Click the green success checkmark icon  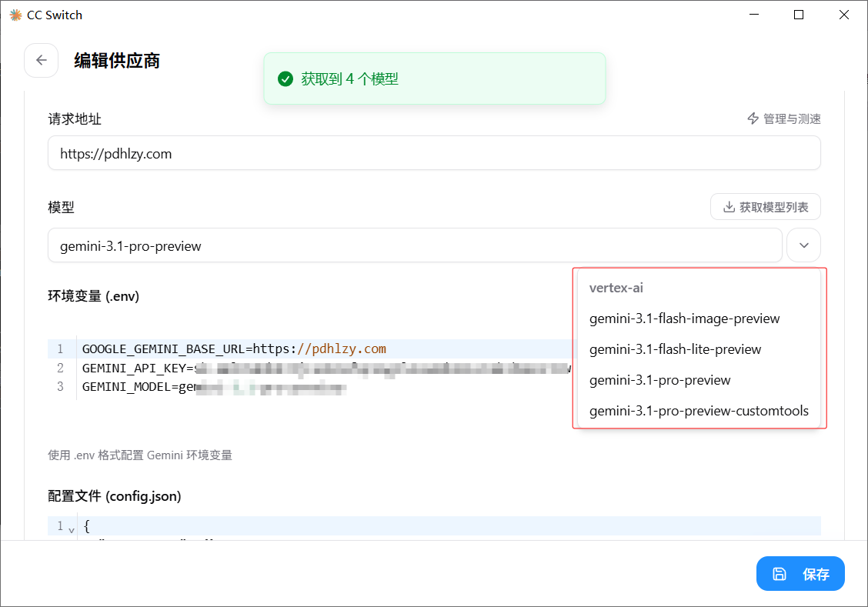point(285,79)
